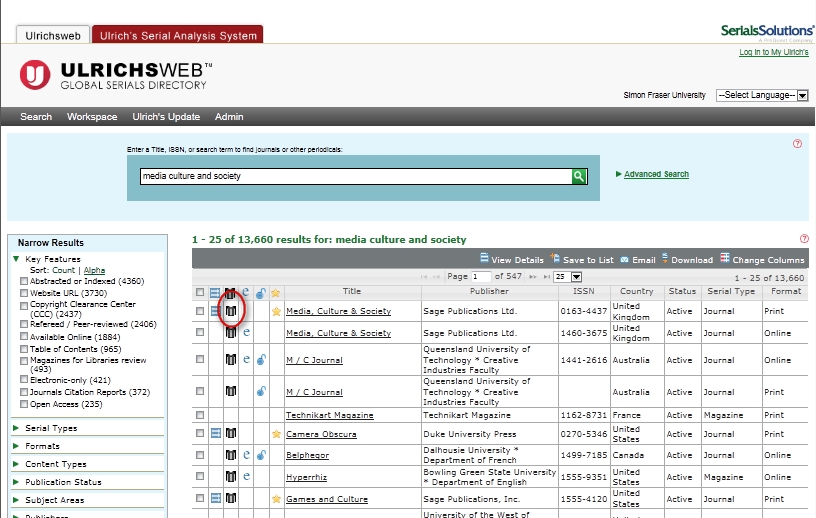Viewport: 816px width, 518px height.
Task: Jump to last results page arrow
Action: pos(546,277)
